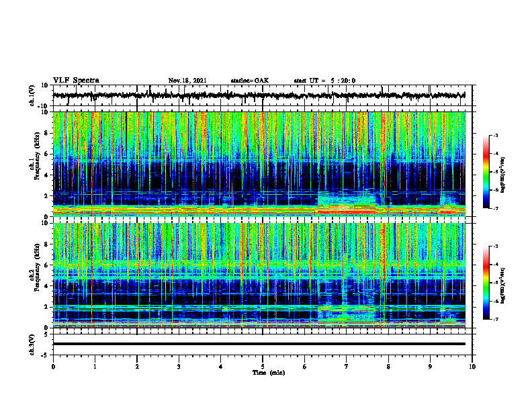Click time axis tick label "7"
532x411 pixels.
pyautogui.click(x=347, y=367)
